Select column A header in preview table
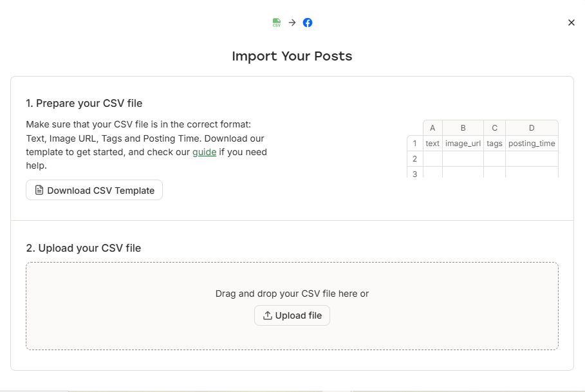Screen dimensions: 585x392 point(432,128)
